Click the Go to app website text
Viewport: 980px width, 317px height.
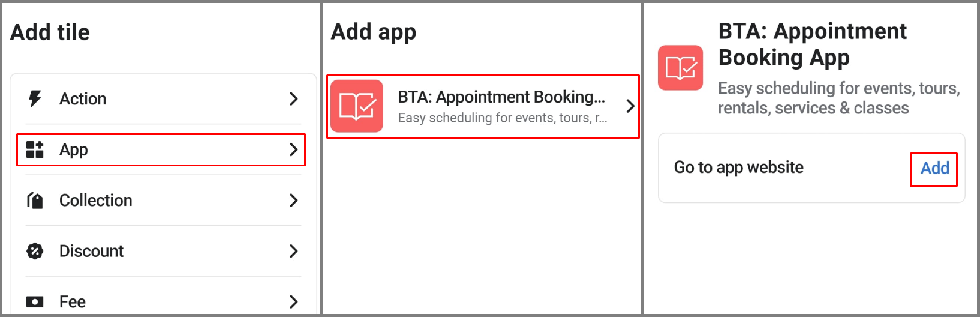738,168
